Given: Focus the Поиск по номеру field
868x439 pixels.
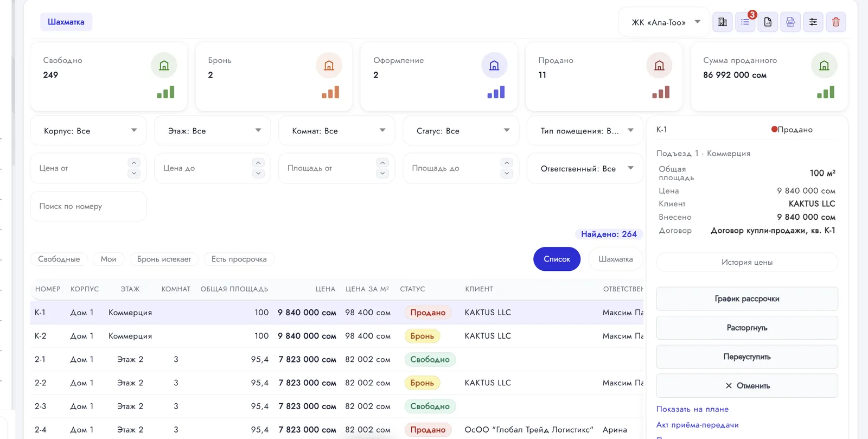Looking at the screenshot, I should [88, 206].
